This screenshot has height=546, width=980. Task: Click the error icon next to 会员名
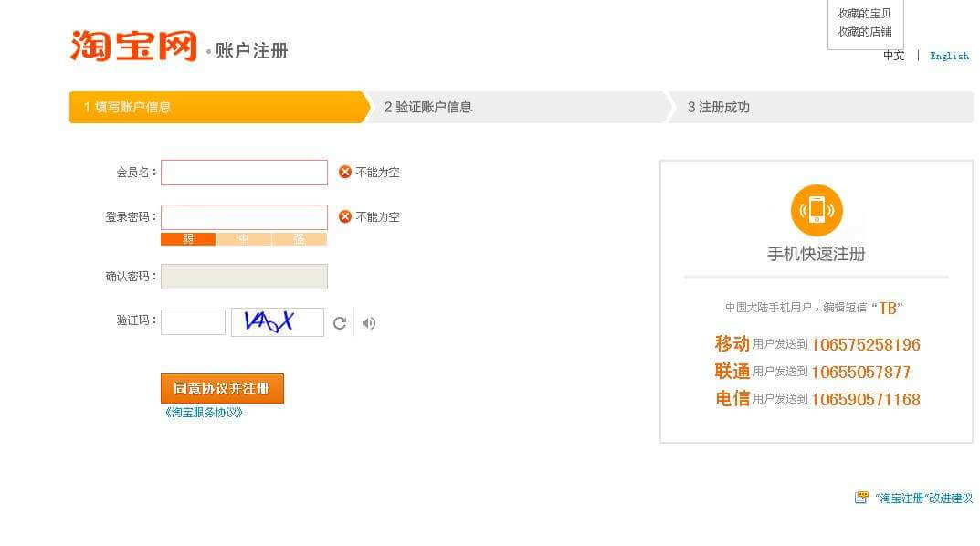tap(345, 172)
